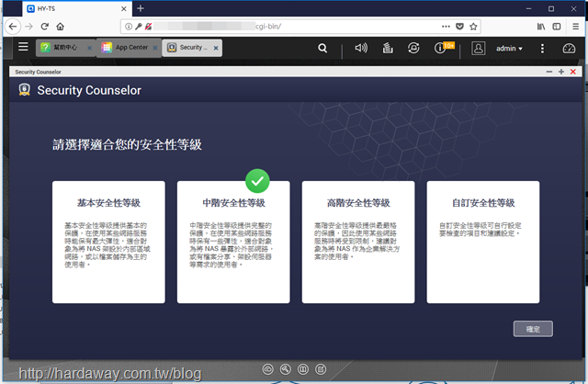The height and width of the screenshot is (384, 588).
Task: Minimize the Security Counselor window
Action: tap(549, 72)
